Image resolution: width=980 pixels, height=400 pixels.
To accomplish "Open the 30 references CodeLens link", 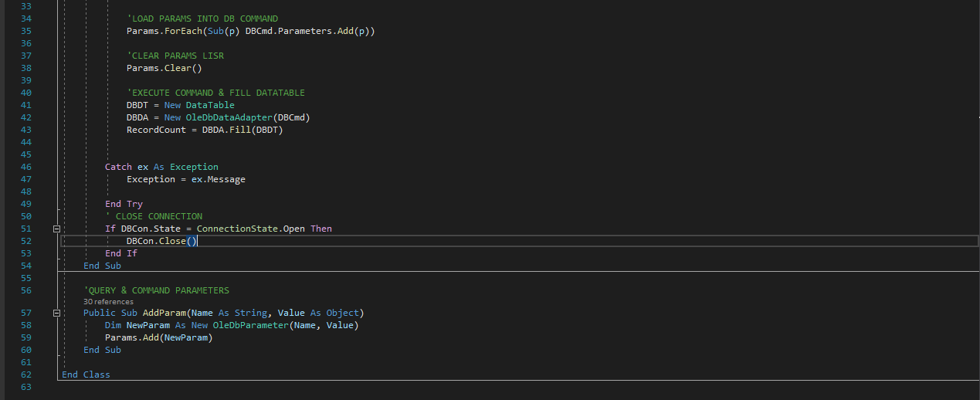I will [108, 302].
